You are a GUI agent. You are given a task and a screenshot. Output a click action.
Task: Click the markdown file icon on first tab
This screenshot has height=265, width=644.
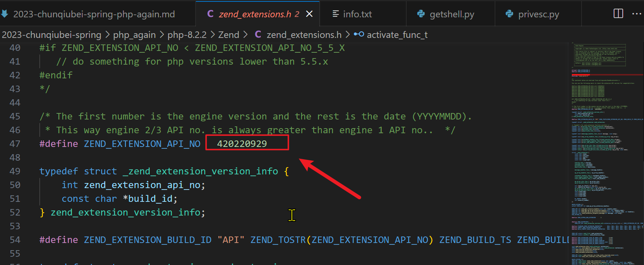[5, 14]
